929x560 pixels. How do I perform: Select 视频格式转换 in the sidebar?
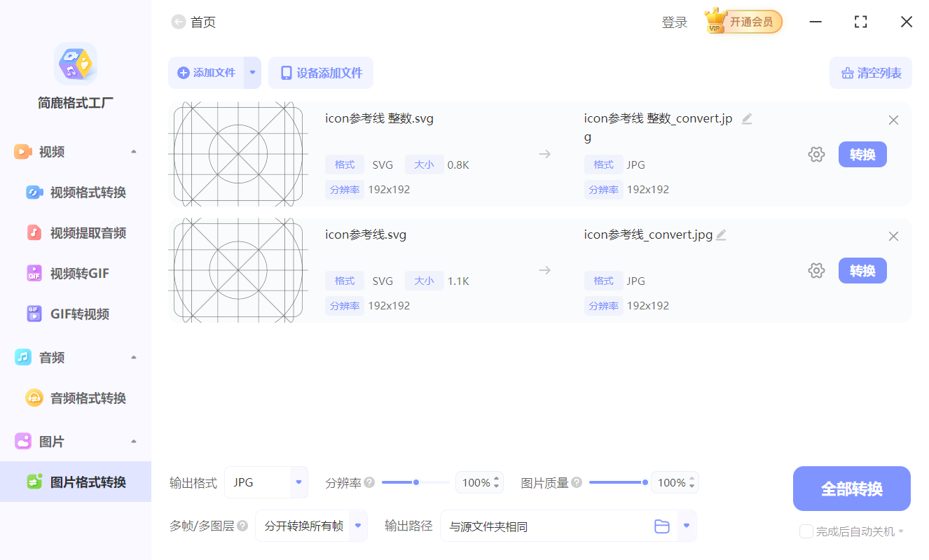(x=76, y=192)
